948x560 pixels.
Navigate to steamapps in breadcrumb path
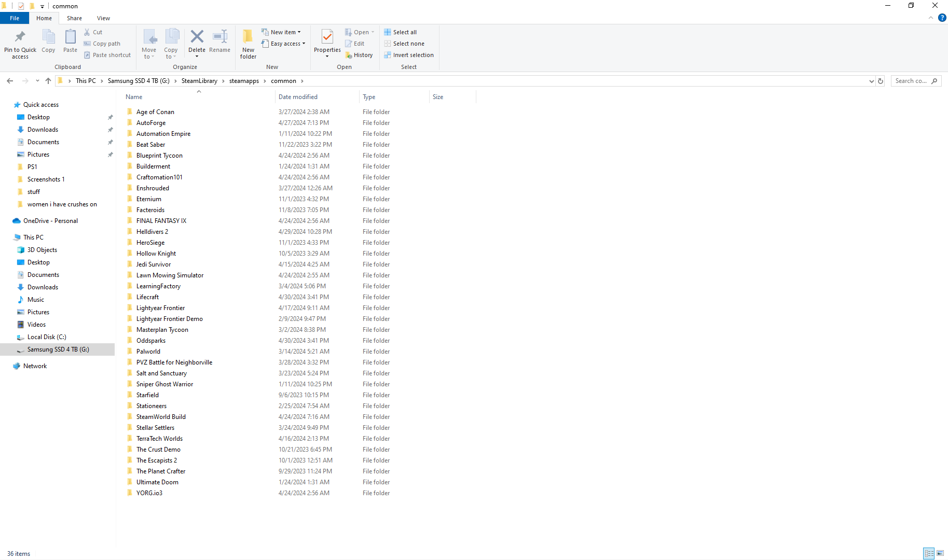pos(244,81)
